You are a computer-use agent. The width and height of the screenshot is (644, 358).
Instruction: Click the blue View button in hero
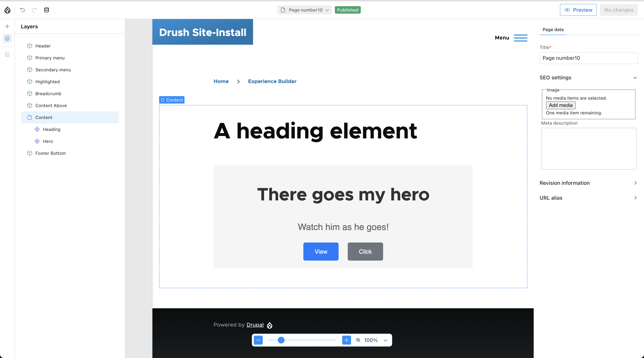pos(321,252)
